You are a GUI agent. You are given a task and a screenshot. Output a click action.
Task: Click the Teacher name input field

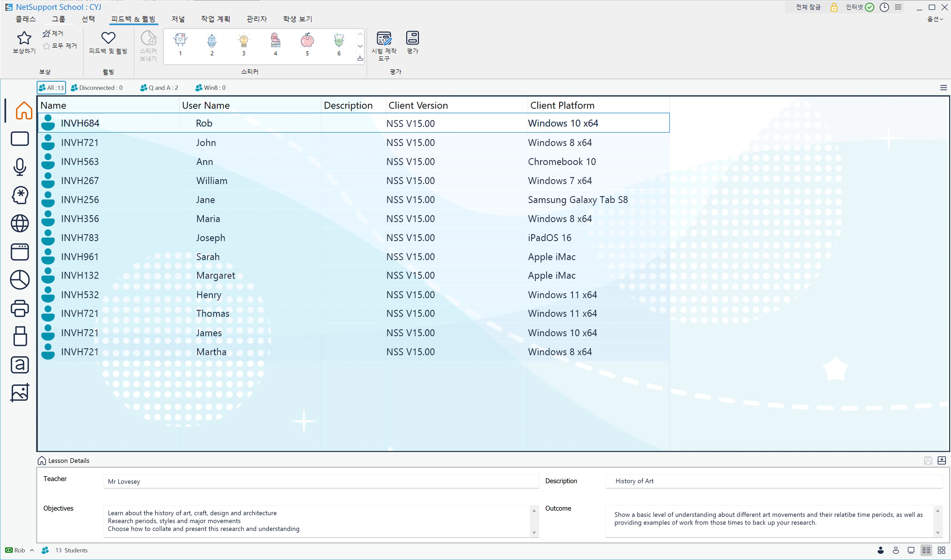321,481
